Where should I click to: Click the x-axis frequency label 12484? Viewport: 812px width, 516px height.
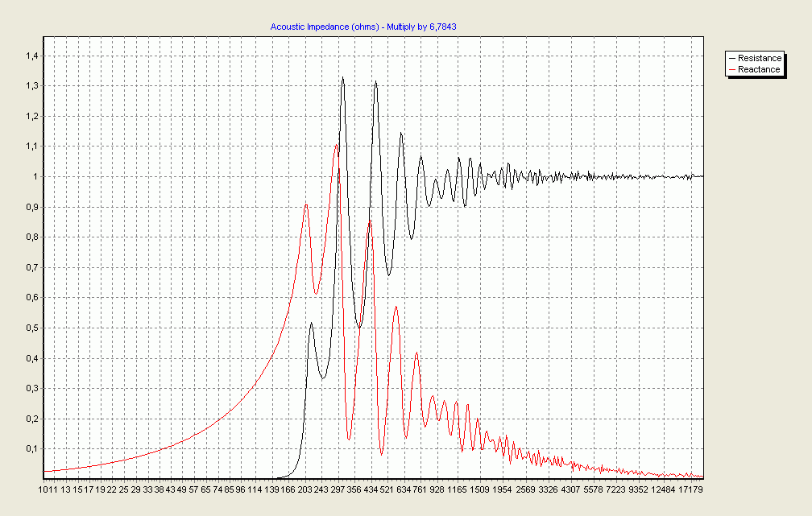coord(664,489)
